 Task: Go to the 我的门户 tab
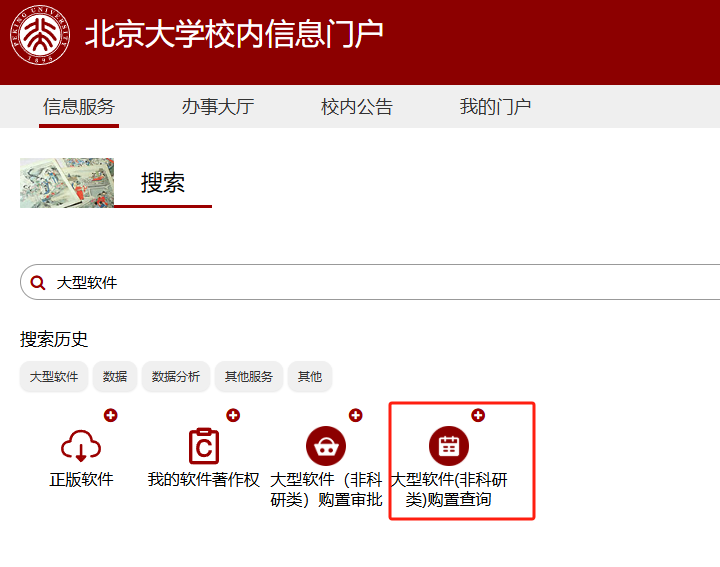pyautogui.click(x=495, y=107)
